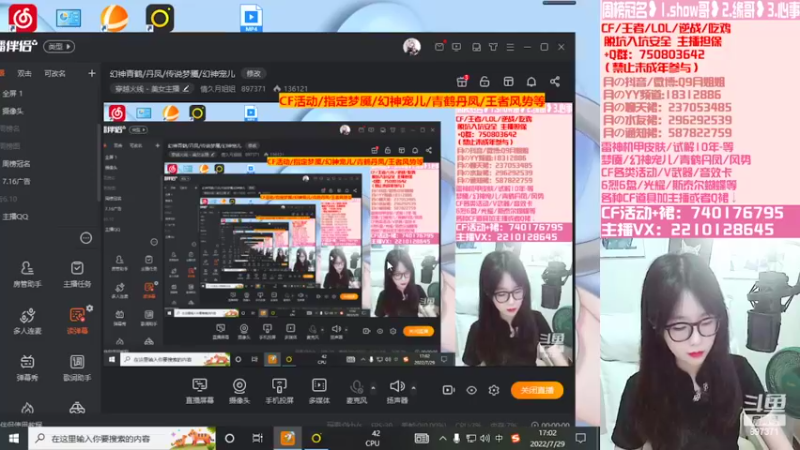Open the volume tray icon

[x=485, y=438]
